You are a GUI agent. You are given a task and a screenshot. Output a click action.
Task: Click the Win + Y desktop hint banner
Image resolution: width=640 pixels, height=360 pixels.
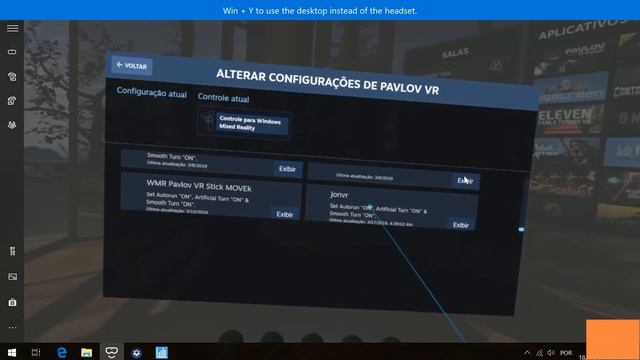click(x=320, y=11)
